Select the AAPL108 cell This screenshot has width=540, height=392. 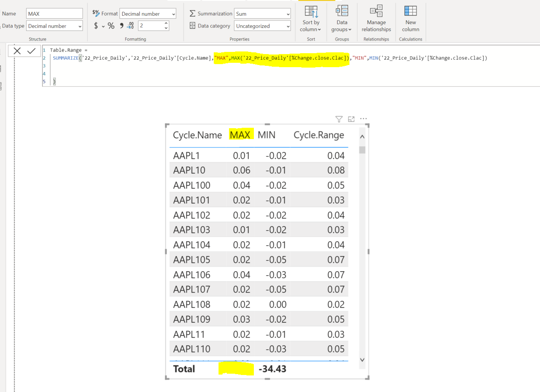pyautogui.click(x=191, y=304)
